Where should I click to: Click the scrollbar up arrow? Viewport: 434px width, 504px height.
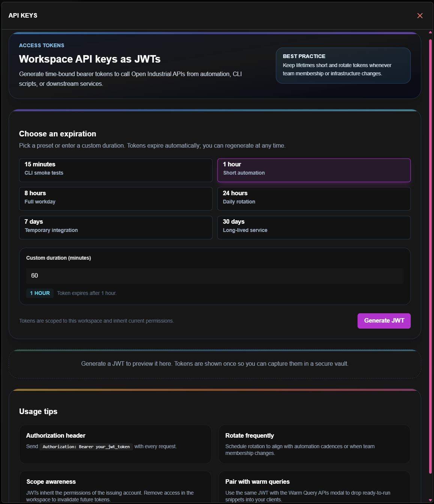tap(430, 33)
